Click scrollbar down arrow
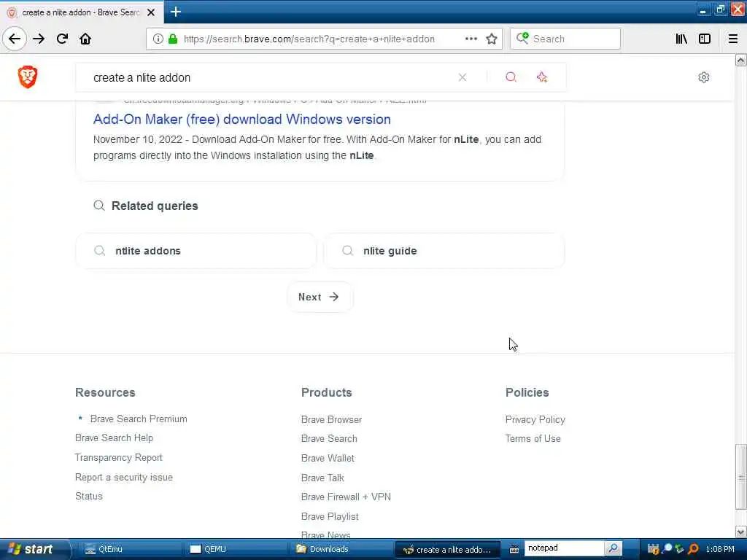747x560 pixels. click(740, 532)
